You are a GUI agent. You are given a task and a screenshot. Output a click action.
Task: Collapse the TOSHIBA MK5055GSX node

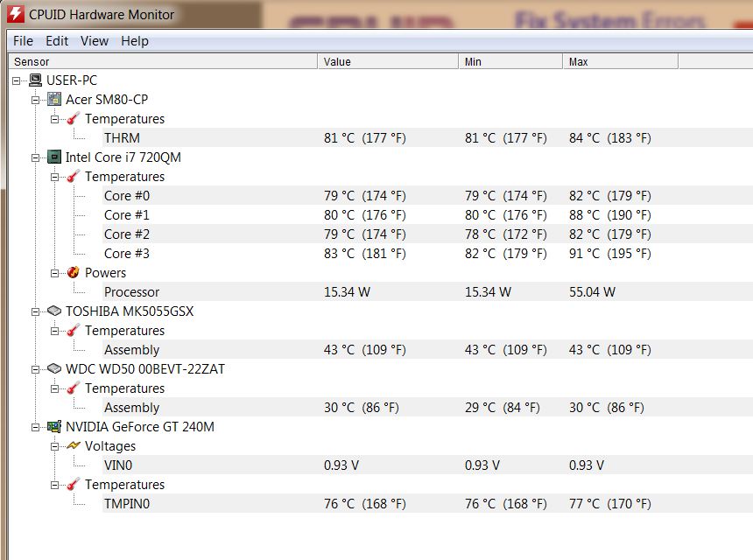36,311
